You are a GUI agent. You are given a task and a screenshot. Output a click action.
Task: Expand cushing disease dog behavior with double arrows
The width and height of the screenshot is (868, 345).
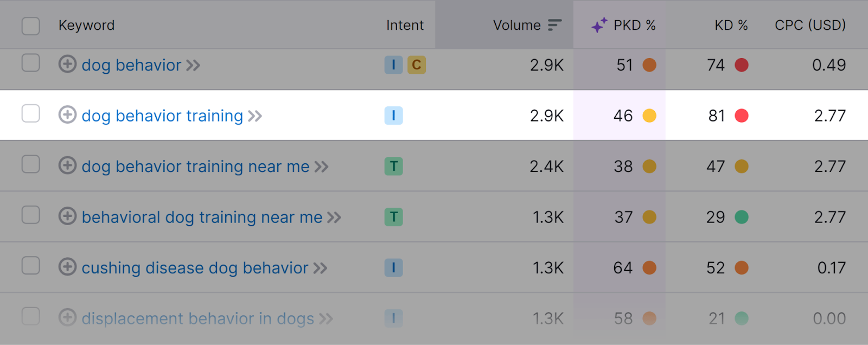coord(321,267)
